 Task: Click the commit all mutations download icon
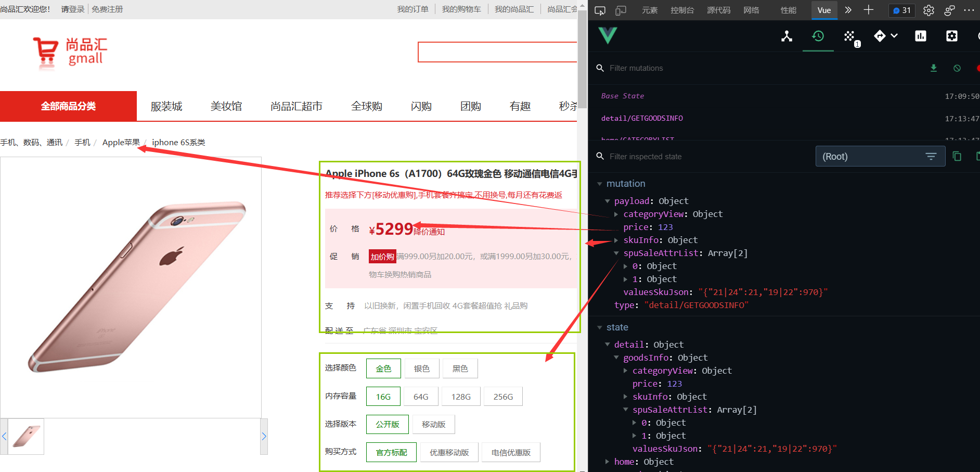934,68
